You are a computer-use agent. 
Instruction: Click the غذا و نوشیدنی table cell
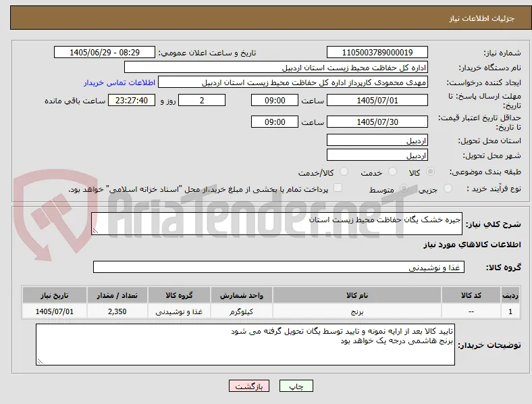tap(179, 311)
